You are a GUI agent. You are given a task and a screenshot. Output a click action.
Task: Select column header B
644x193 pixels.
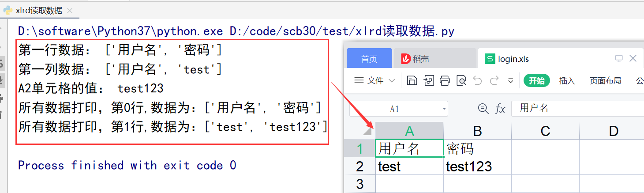(477, 131)
